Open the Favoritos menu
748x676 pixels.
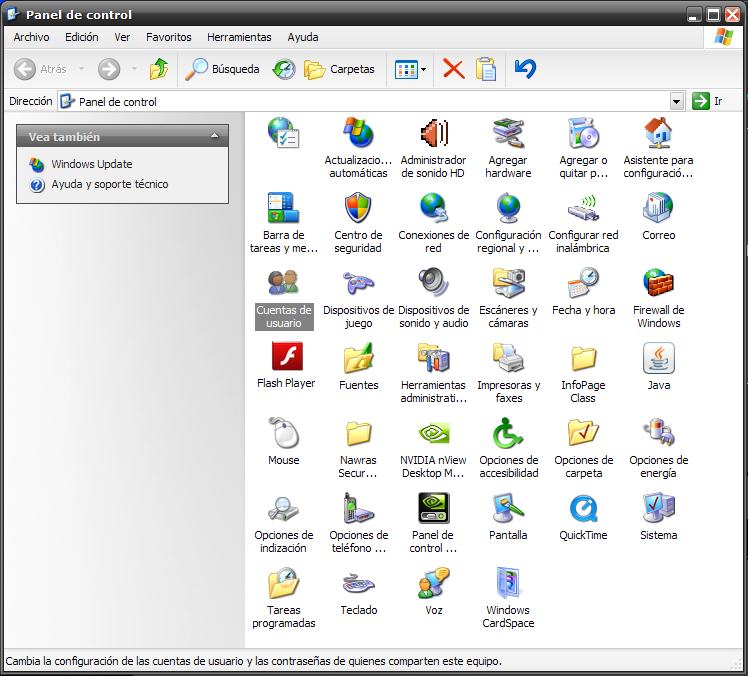point(168,37)
